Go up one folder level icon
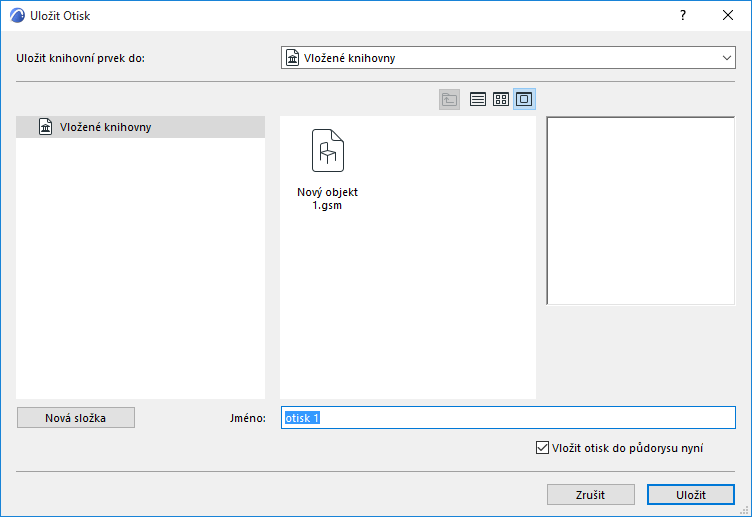Screen dimensions: 752x517 point(449,99)
